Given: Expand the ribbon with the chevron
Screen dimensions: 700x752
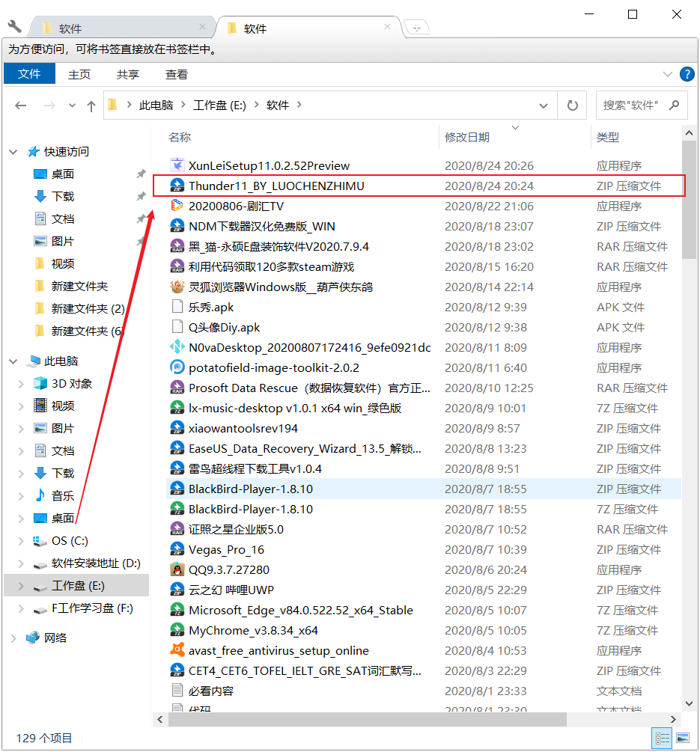Looking at the screenshot, I should (x=667, y=74).
